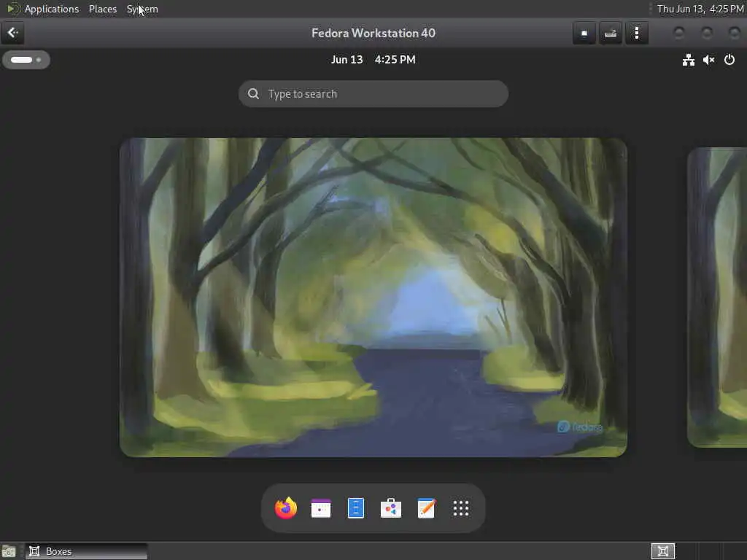Open the Jun 13 4:25 PM clock menu
The image size is (747, 560).
[x=373, y=60]
